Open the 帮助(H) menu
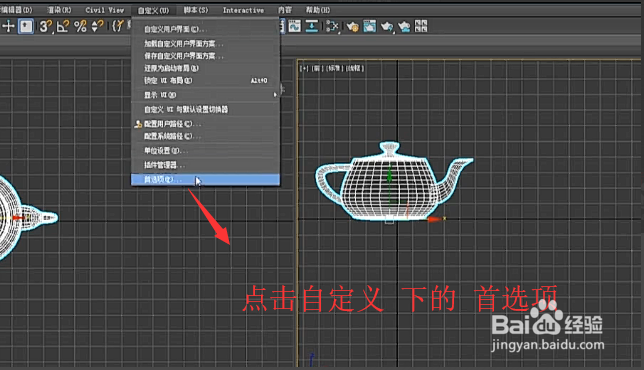 [317, 10]
